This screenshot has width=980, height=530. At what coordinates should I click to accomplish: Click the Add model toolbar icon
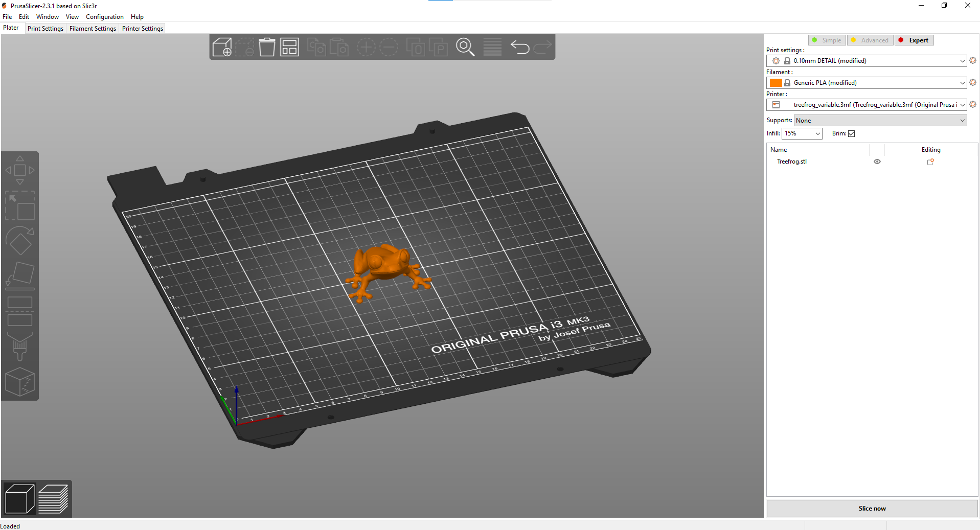click(222, 47)
